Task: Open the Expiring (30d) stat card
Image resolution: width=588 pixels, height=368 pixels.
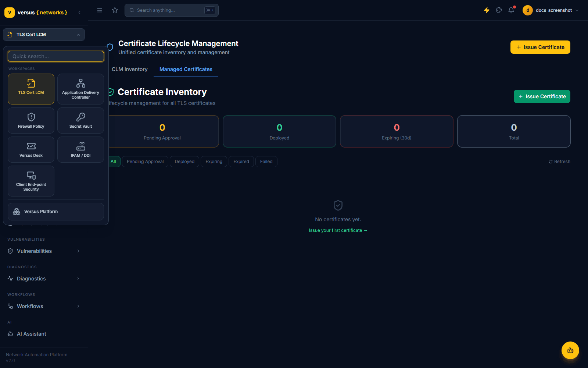Action: click(x=397, y=131)
